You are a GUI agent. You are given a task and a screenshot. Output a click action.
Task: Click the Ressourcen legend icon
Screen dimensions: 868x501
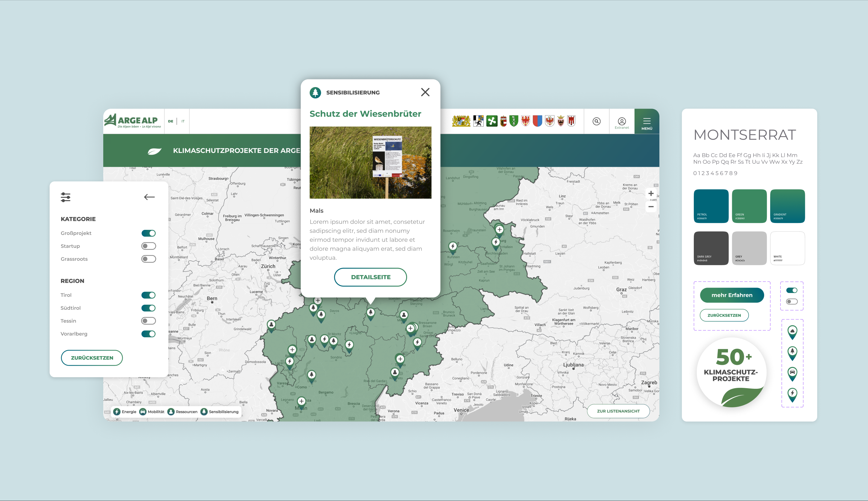171,412
